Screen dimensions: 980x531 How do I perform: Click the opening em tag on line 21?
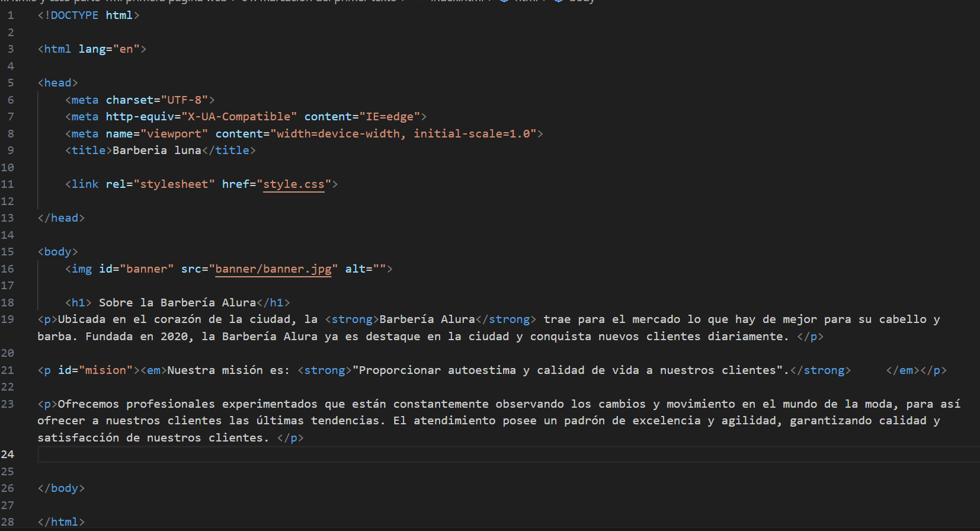[x=153, y=370]
